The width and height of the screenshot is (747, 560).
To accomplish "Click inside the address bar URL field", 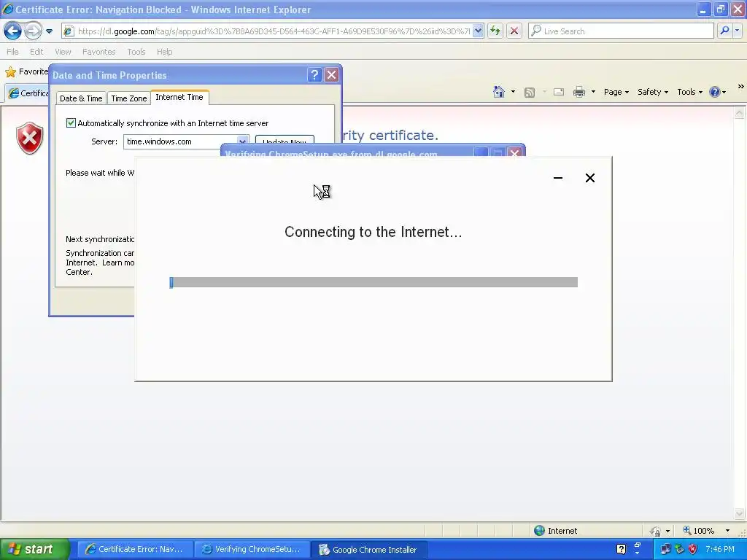I will tap(273, 31).
